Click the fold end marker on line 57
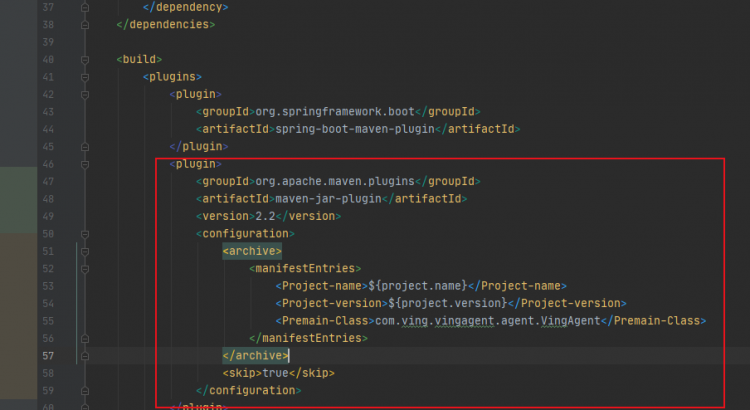The image size is (750, 410). point(84,355)
